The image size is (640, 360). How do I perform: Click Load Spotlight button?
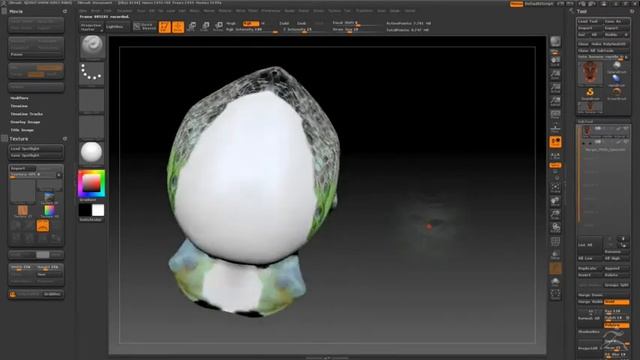click(x=36, y=149)
